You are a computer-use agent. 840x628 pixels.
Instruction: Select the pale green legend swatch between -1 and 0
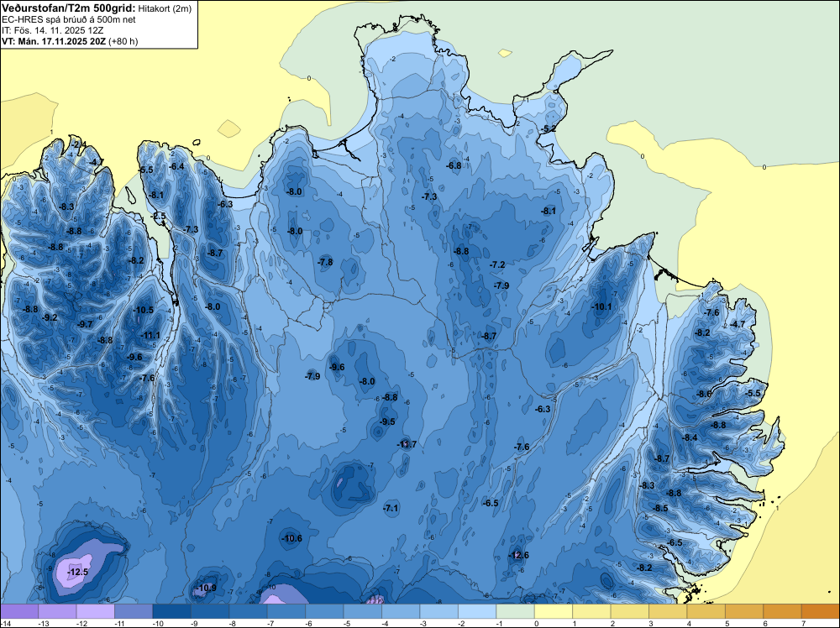[x=516, y=611]
